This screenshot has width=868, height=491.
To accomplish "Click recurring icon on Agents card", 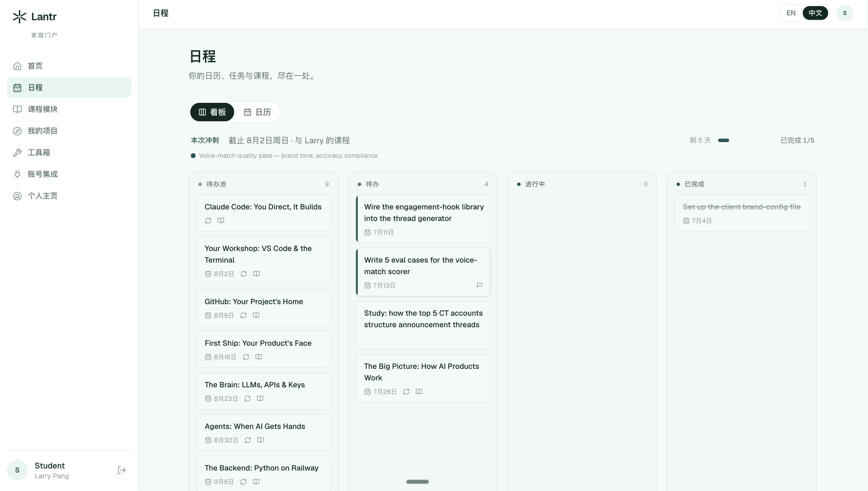I will click(247, 440).
